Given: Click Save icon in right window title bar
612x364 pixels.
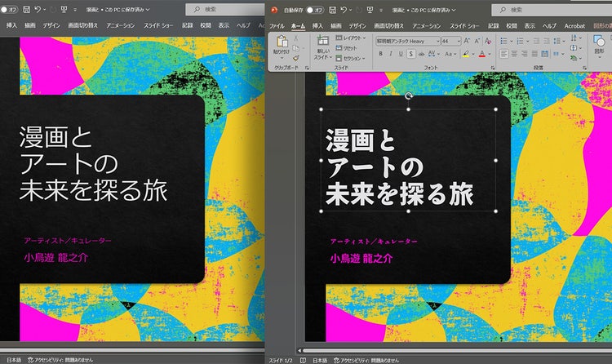Looking at the screenshot, I should tap(332, 10).
